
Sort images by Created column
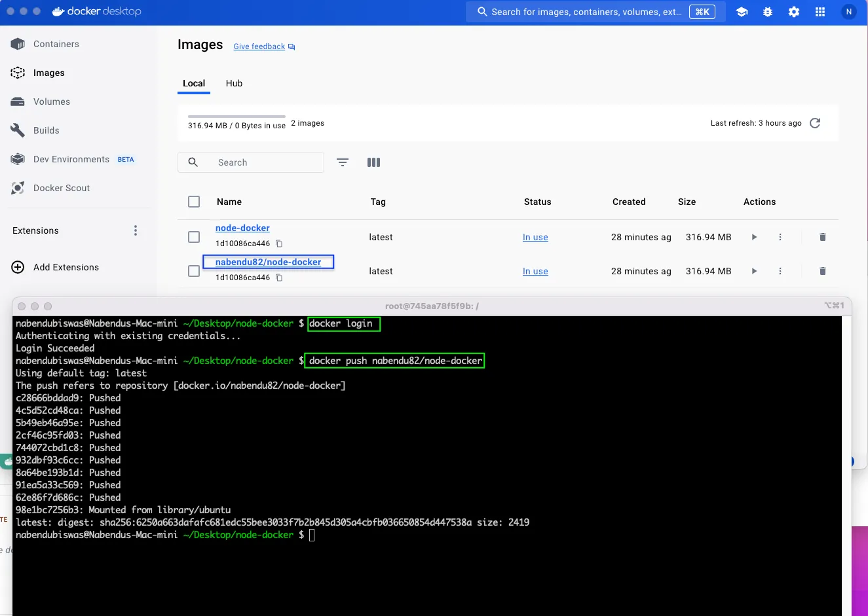click(629, 202)
